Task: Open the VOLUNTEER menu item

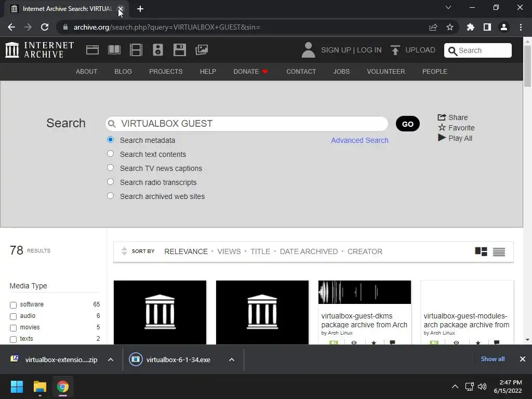Action: coord(386,72)
